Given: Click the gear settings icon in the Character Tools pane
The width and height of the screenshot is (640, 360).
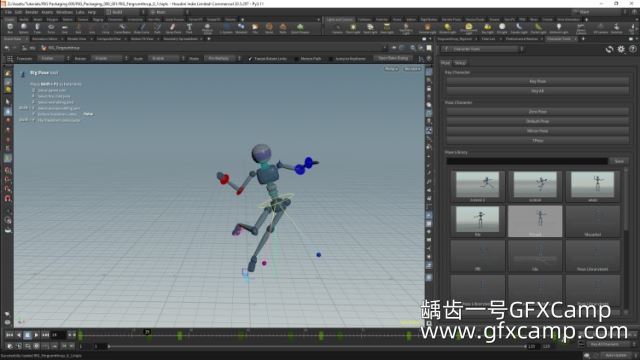Looking at the screenshot, I should [x=621, y=49].
